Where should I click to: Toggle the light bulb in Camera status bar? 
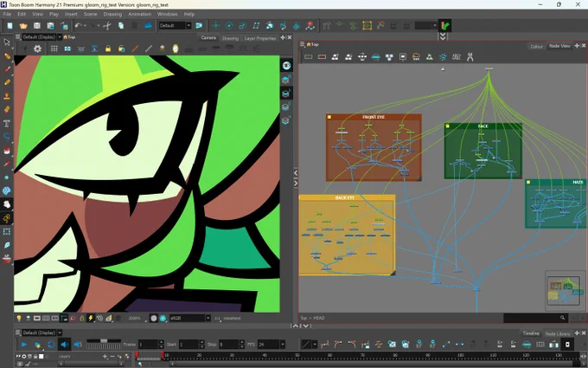click(19, 318)
